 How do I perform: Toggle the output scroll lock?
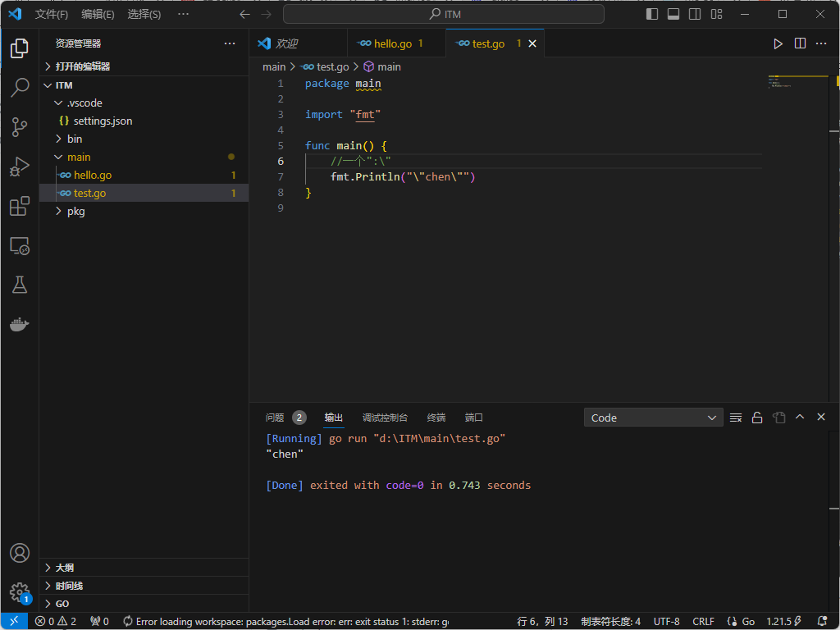[x=757, y=418]
